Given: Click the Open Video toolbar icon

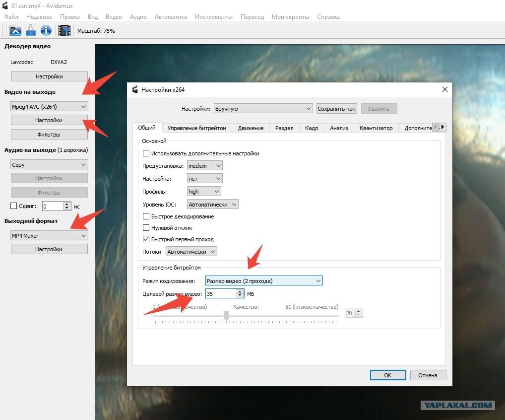Looking at the screenshot, I should pyautogui.click(x=15, y=31).
